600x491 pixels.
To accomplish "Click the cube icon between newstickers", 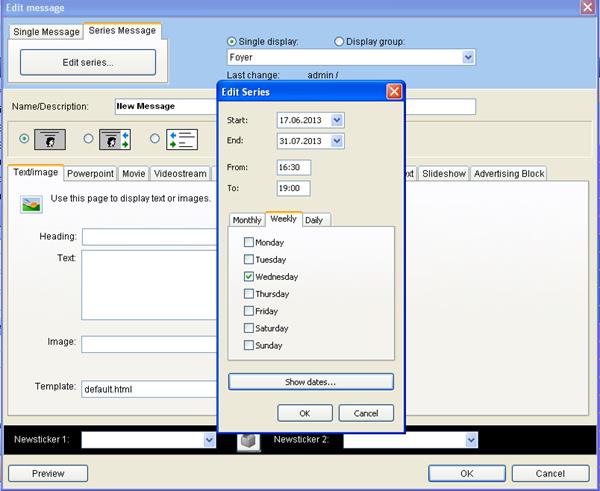I will point(248,440).
